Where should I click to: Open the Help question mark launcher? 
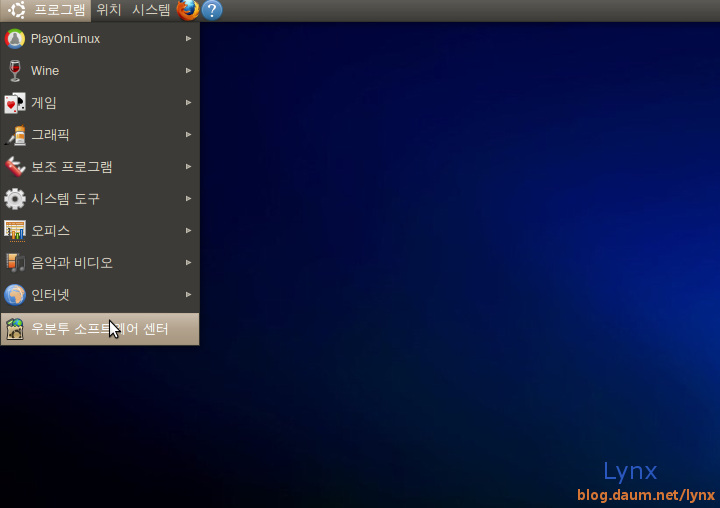click(x=212, y=10)
